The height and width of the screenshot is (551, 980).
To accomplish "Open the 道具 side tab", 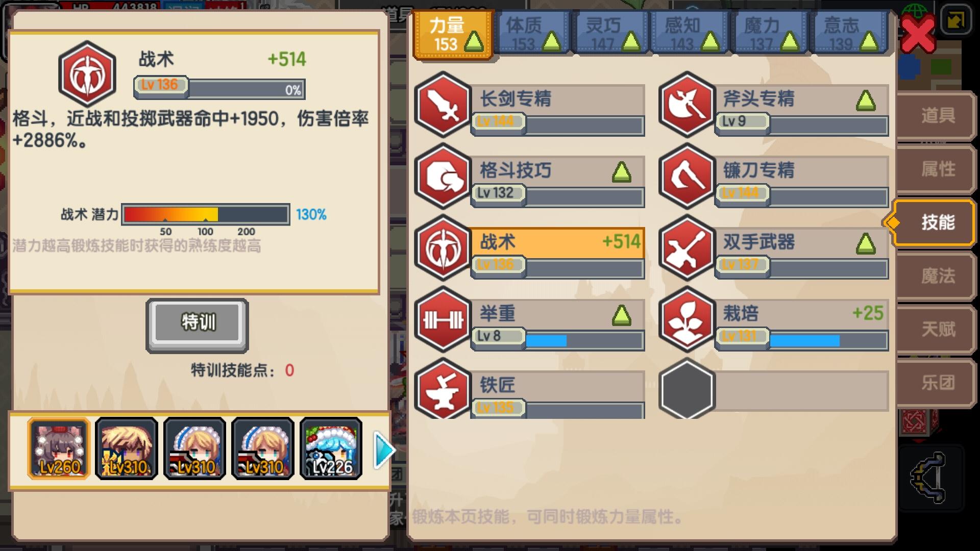I will pos(937,116).
